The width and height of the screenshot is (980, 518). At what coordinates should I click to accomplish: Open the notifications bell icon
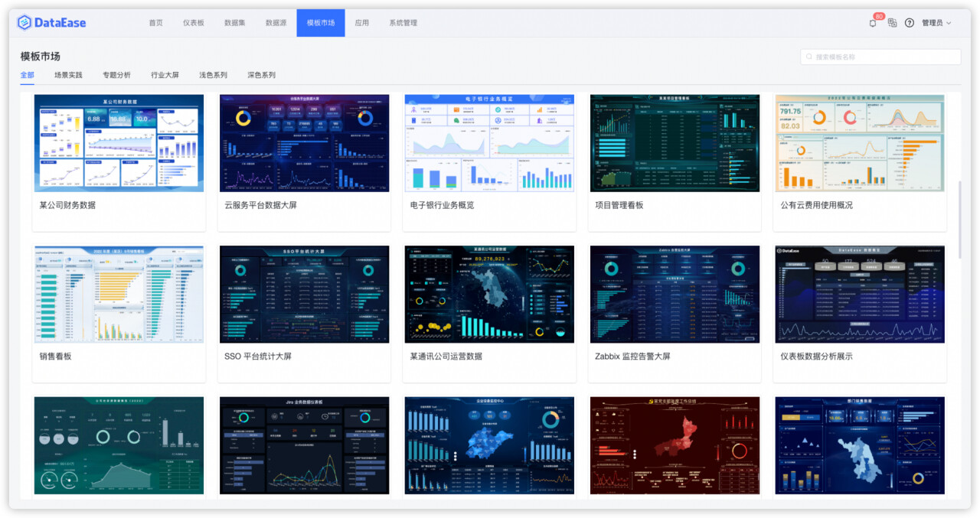[x=873, y=23]
